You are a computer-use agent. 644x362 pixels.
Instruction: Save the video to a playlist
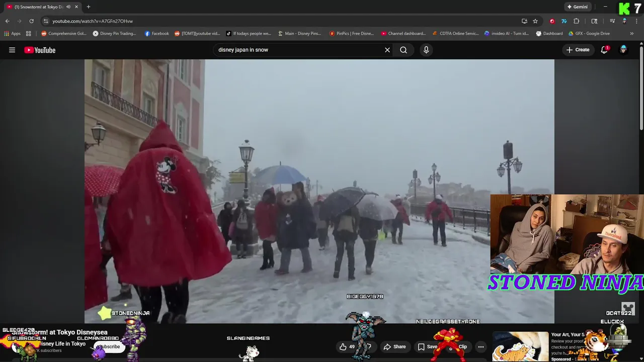point(428,346)
